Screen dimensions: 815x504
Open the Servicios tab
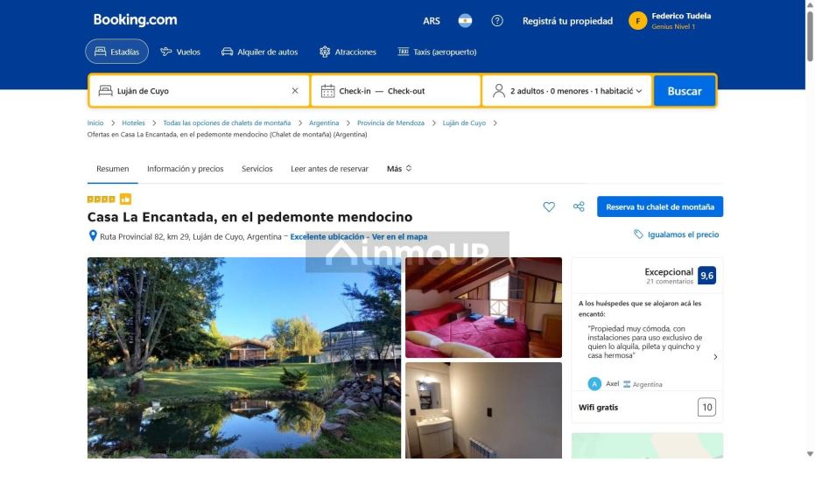pos(256,169)
